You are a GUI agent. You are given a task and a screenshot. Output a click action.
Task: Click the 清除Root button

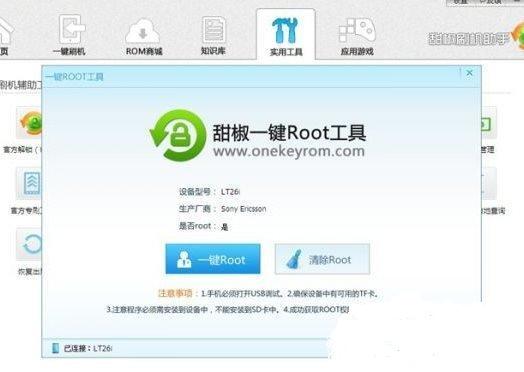pos(322,259)
